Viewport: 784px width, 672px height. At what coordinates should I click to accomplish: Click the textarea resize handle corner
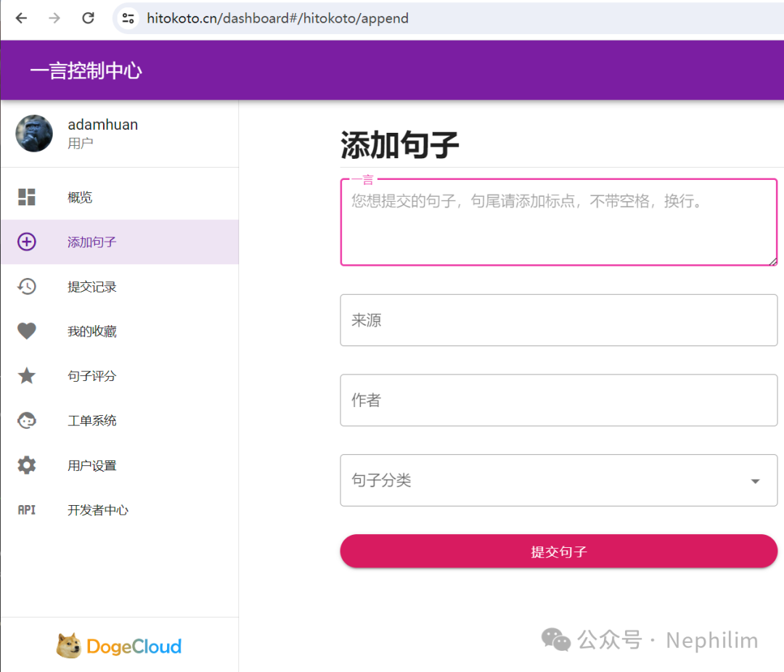pos(772,261)
